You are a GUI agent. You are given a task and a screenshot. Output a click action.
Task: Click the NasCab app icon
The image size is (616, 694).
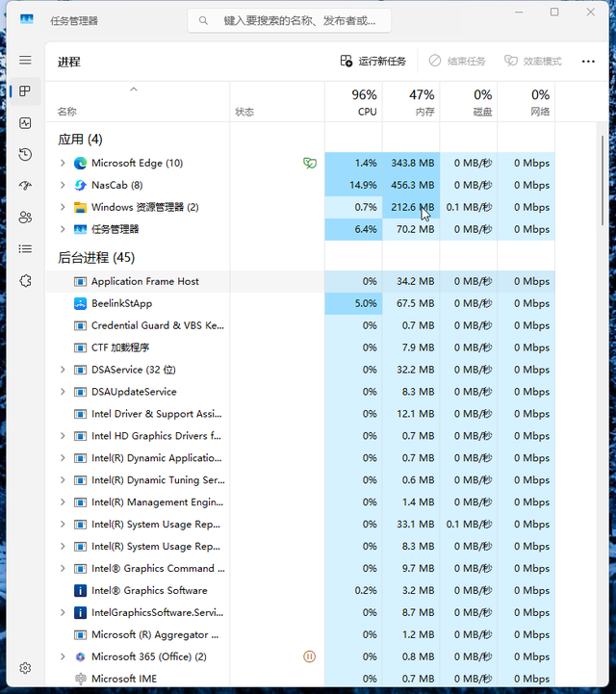[80, 185]
